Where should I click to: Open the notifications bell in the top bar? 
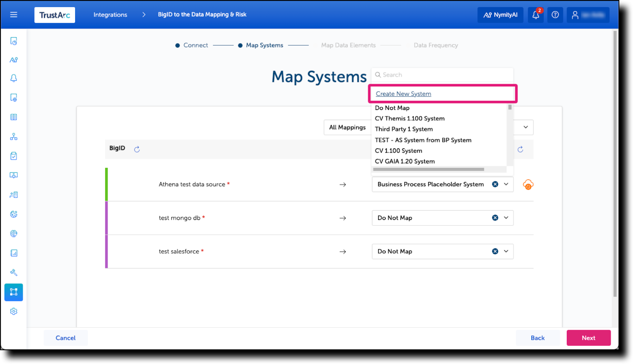tap(535, 15)
